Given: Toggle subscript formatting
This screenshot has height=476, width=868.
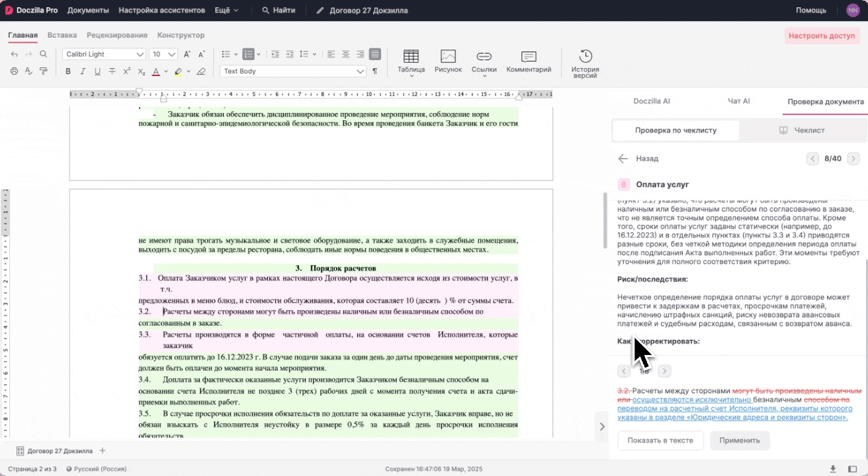Looking at the screenshot, I should click(141, 71).
